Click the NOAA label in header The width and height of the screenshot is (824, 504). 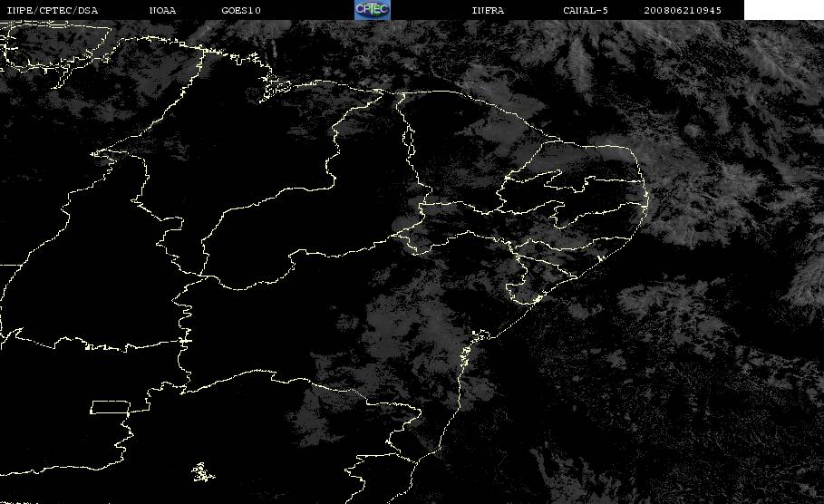tap(162, 11)
